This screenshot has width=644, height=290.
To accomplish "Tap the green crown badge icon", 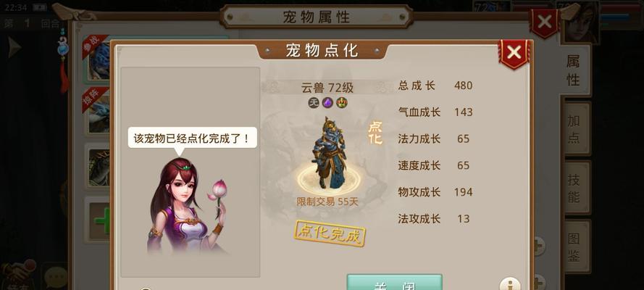I will [x=341, y=103].
